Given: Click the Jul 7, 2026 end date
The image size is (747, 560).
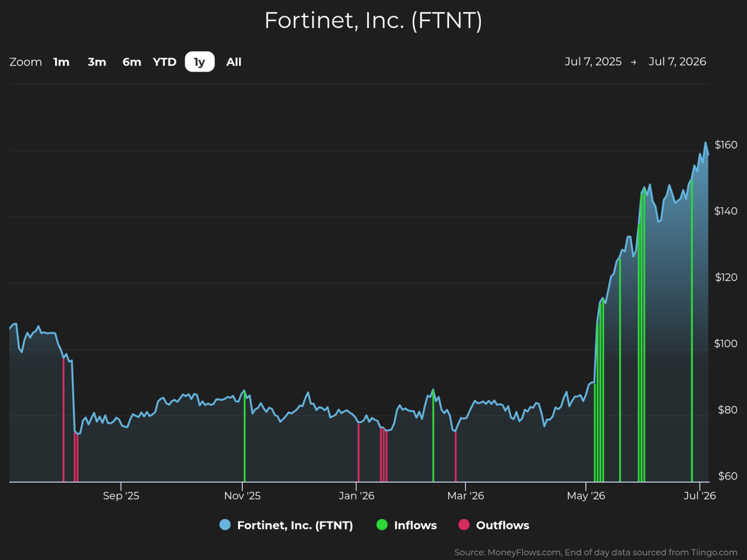Looking at the screenshot, I should (x=677, y=61).
